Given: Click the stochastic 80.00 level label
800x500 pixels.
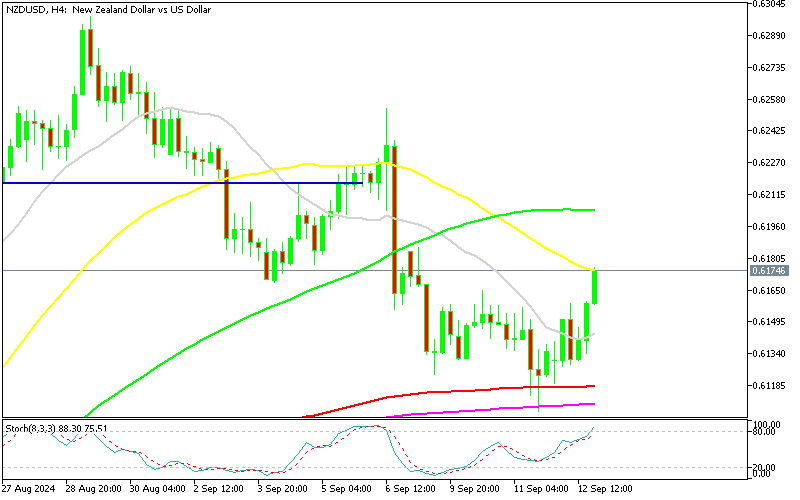Looking at the screenshot, I should (766, 432).
